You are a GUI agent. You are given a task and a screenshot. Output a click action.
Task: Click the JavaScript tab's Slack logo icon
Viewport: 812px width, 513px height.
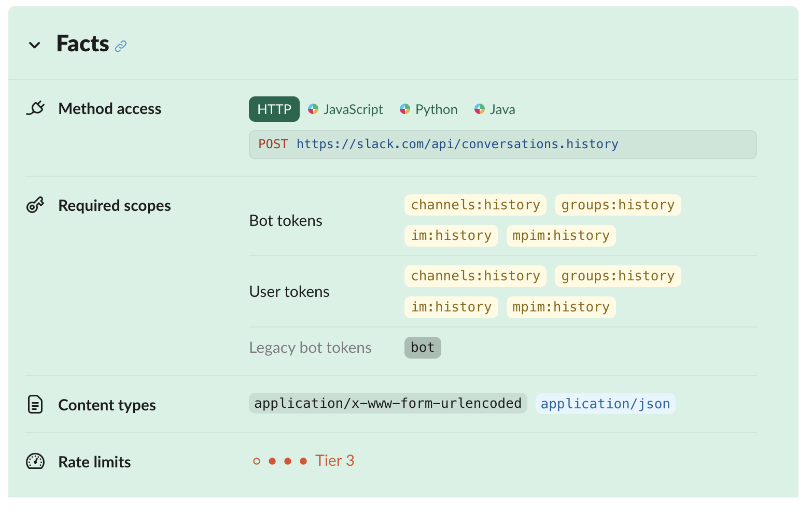pos(313,109)
